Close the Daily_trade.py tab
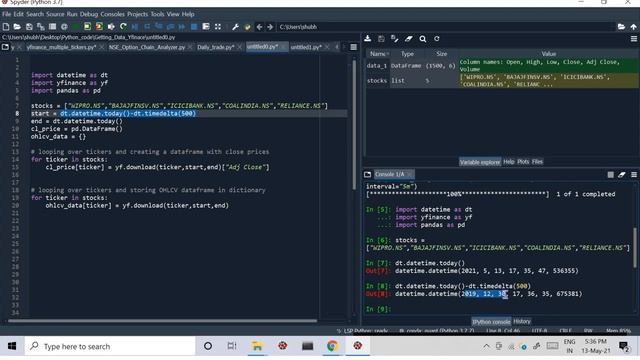This screenshot has width=640, height=360. pos(240,47)
